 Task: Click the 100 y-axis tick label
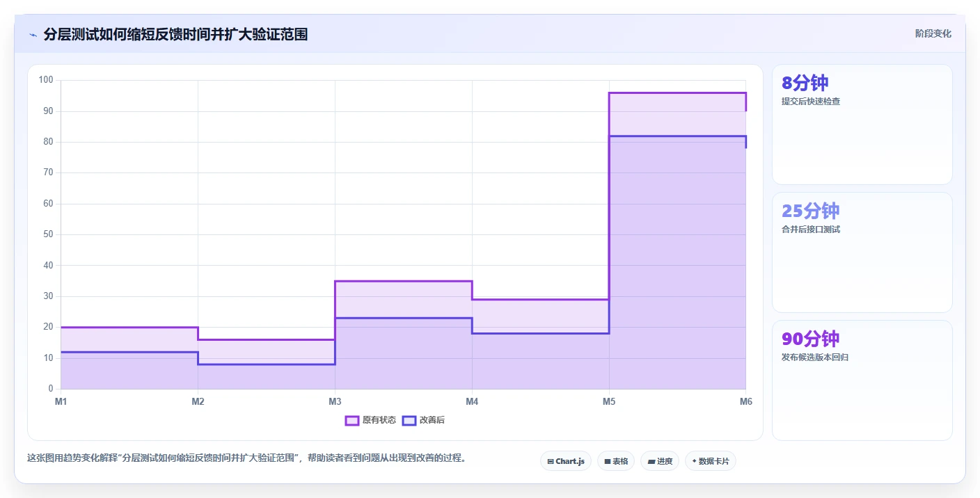[x=46, y=80]
